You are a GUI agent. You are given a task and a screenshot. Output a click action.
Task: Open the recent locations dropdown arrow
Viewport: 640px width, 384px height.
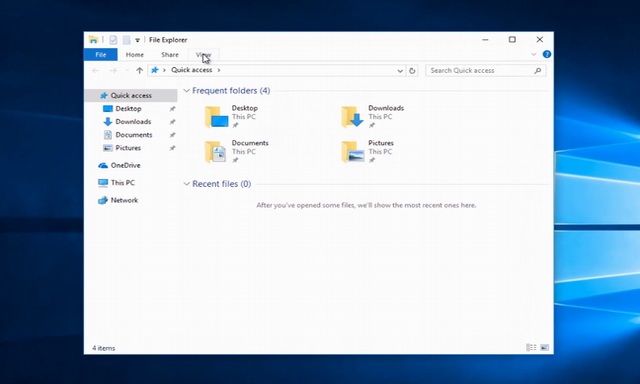(127, 71)
